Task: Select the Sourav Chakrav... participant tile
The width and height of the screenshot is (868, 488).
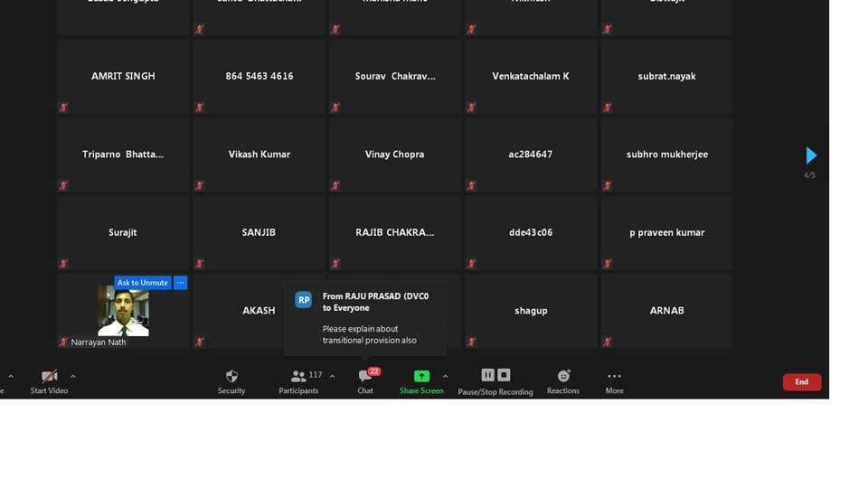Action: [395, 76]
